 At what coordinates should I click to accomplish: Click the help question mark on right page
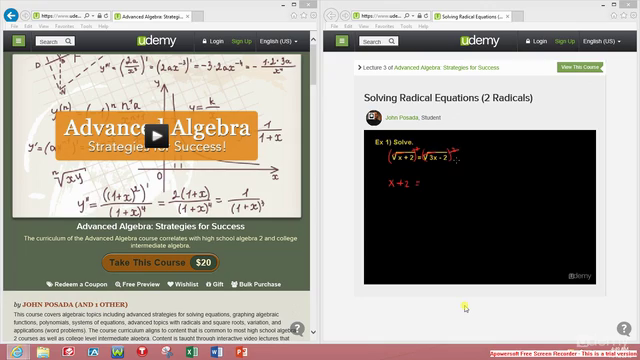coord(624,329)
